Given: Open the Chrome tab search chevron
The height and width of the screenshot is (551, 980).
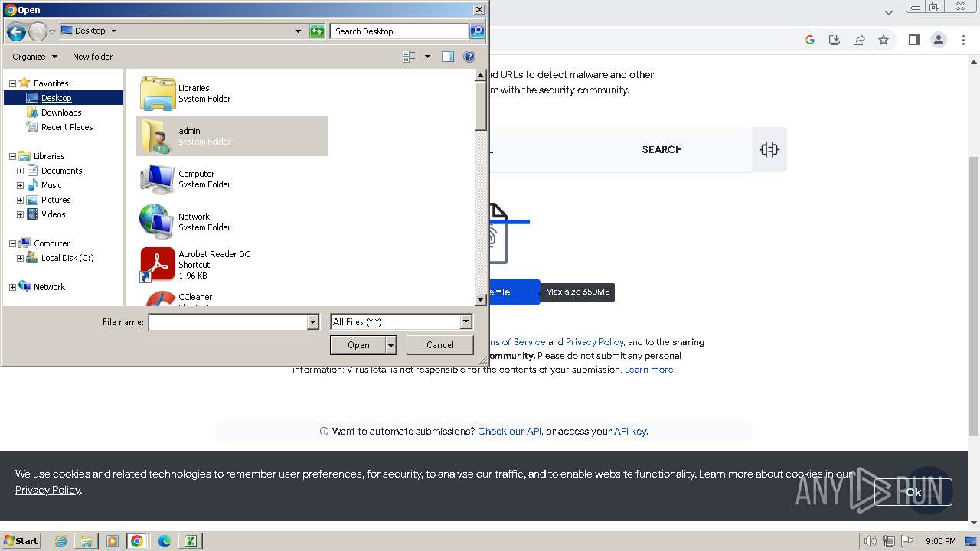Looking at the screenshot, I should click(888, 13).
